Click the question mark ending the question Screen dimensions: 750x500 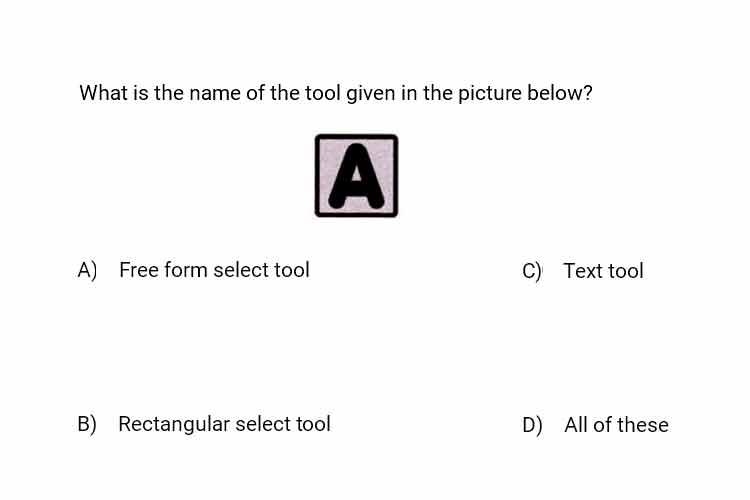tap(588, 93)
